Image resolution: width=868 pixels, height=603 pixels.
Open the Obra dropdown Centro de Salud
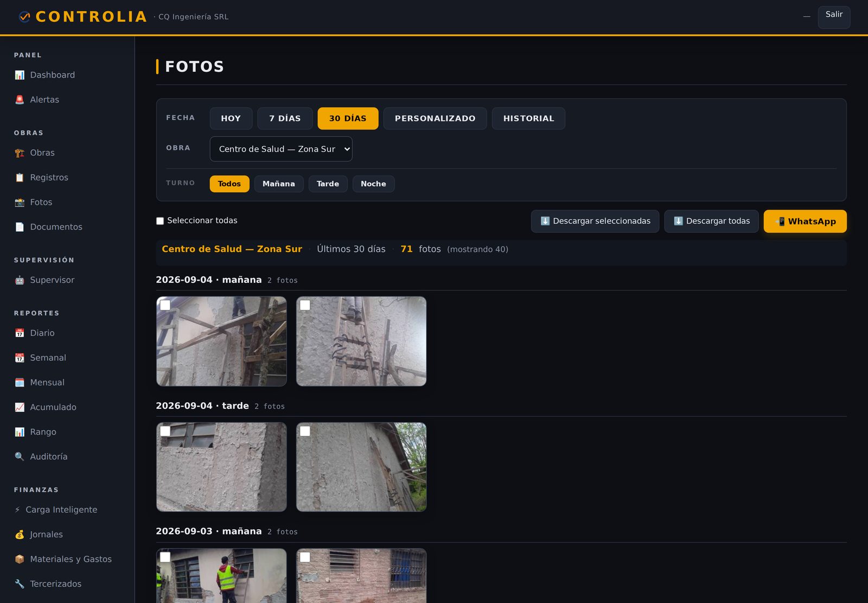281,149
